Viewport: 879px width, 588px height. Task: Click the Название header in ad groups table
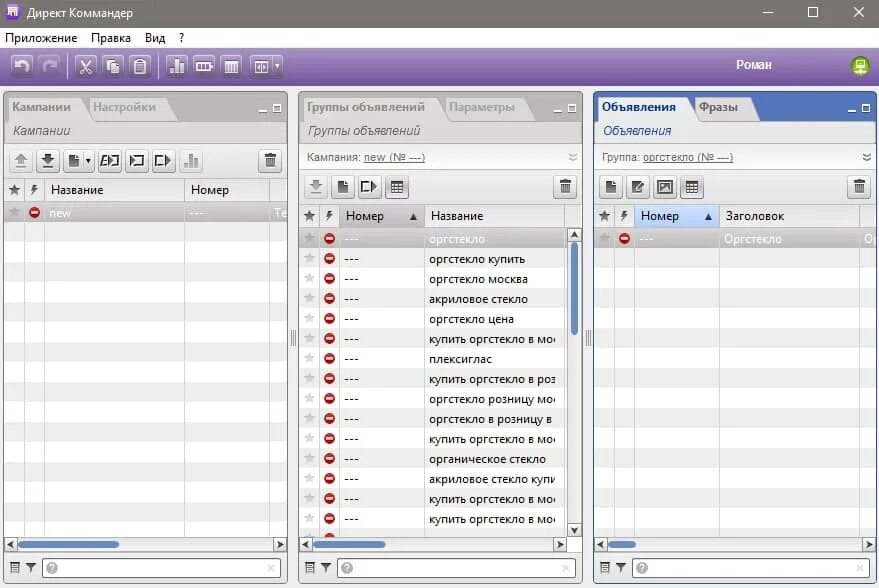pos(495,216)
